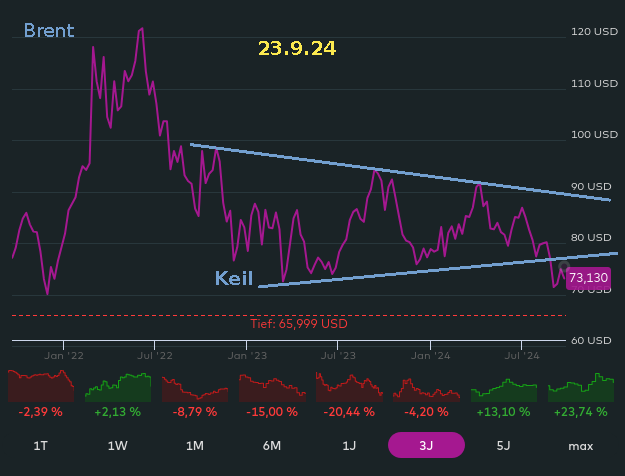Click the circular cursor marker on price line
The image size is (625, 476).
tap(564, 267)
